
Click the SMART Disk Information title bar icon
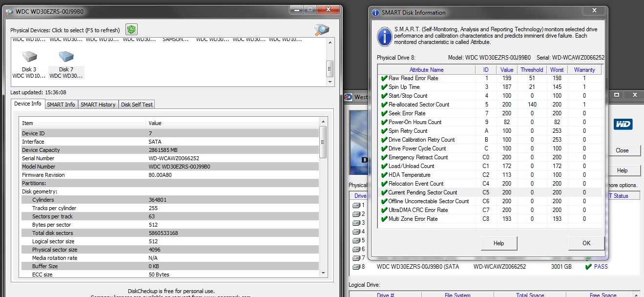tap(375, 13)
